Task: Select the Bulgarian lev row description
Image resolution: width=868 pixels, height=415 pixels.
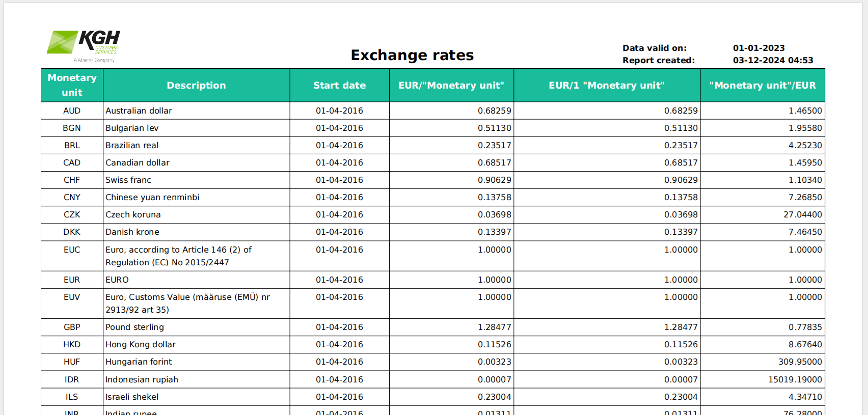Action: (132, 128)
